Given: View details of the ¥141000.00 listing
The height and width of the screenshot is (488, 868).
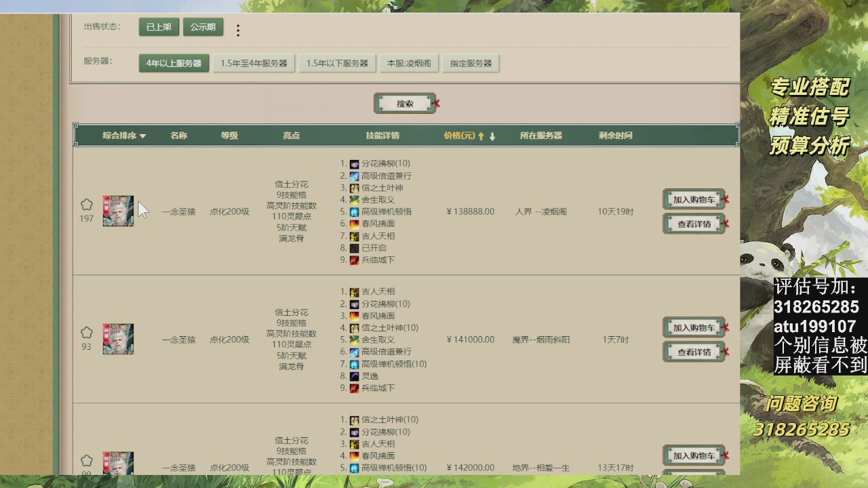Looking at the screenshot, I should [694, 352].
